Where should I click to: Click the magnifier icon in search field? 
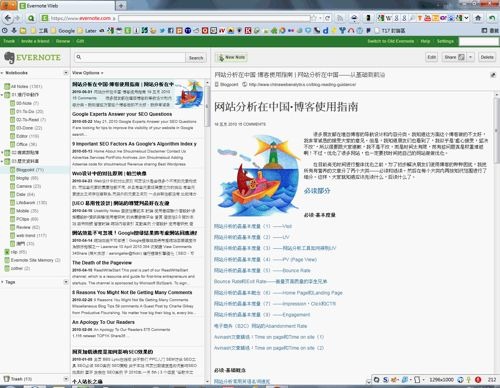pos(79,57)
